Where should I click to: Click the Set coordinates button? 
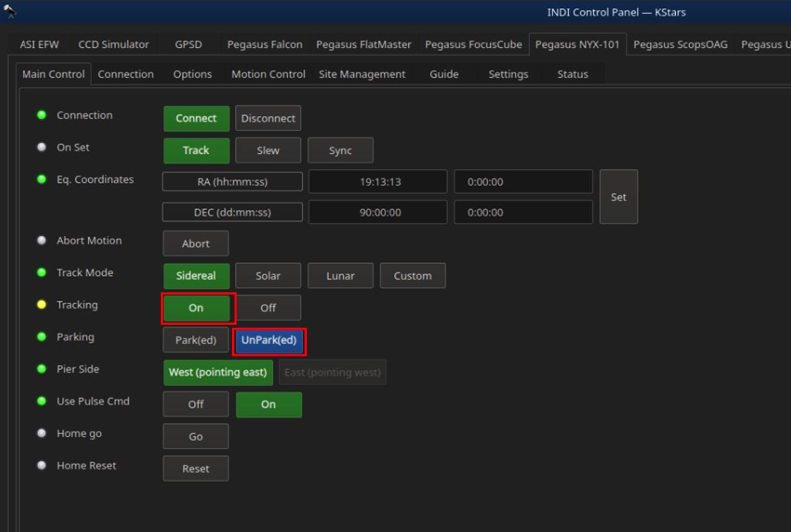619,197
